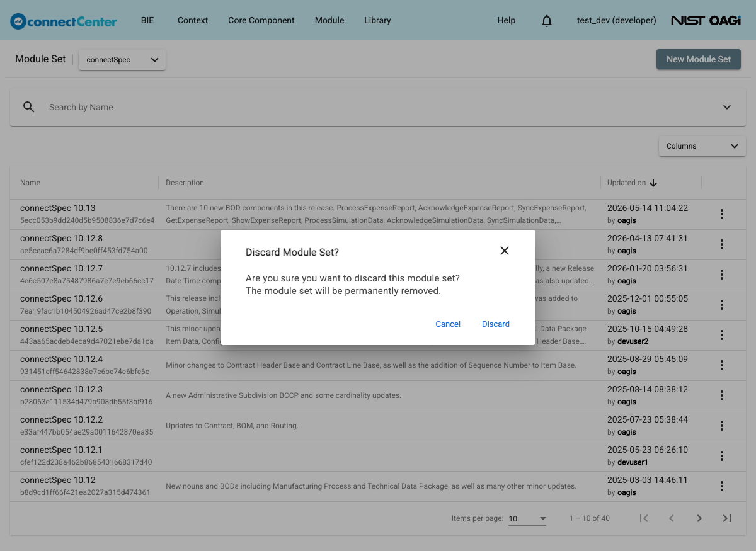Click the devuser1 updater name
Image resolution: width=756 pixels, height=551 pixels.
633,462
